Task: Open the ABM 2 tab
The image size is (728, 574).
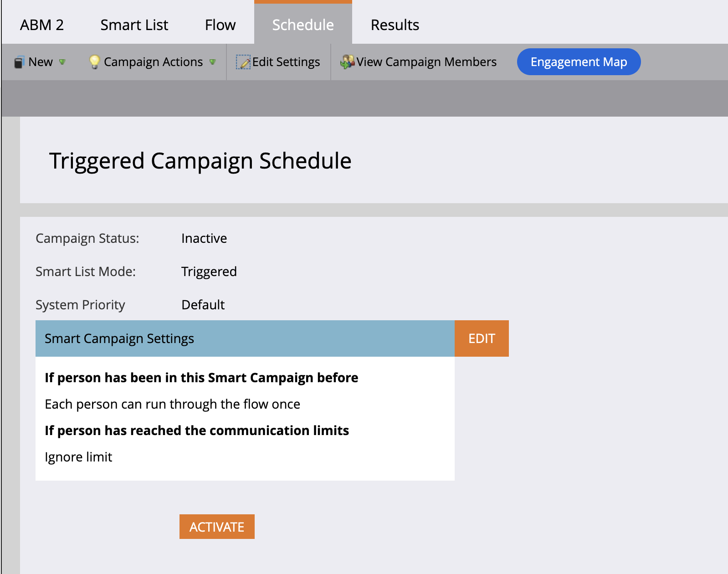Action: pos(42,25)
